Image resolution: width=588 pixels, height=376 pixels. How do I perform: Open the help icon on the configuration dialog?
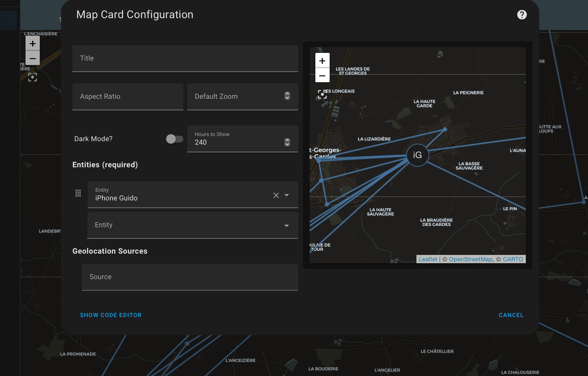[x=522, y=14]
